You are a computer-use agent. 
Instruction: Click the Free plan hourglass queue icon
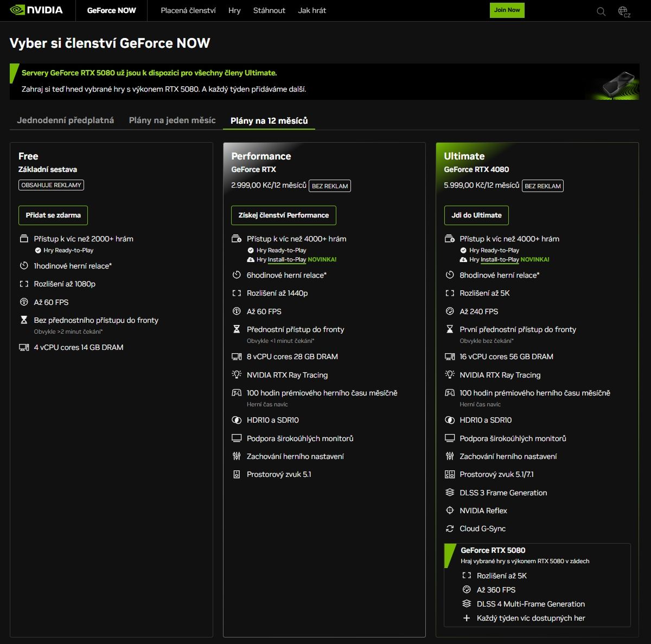[x=24, y=320]
